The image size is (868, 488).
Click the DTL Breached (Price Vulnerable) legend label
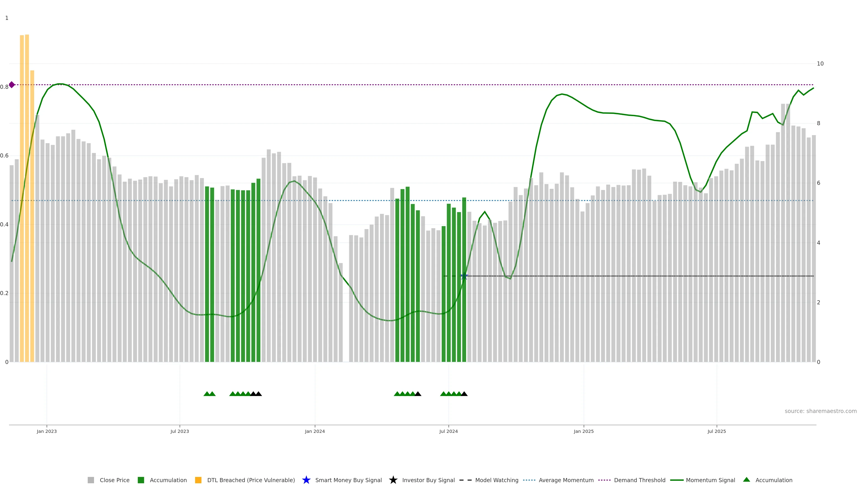pyautogui.click(x=251, y=480)
